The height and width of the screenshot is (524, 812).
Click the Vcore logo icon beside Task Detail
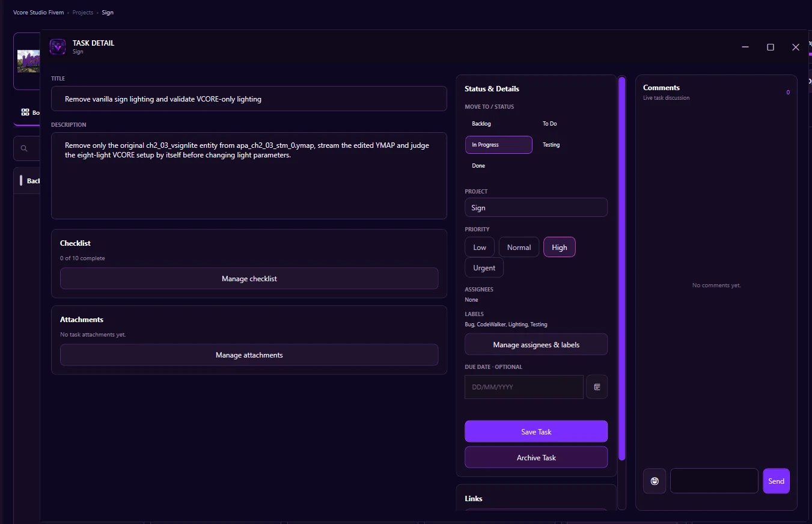[58, 47]
